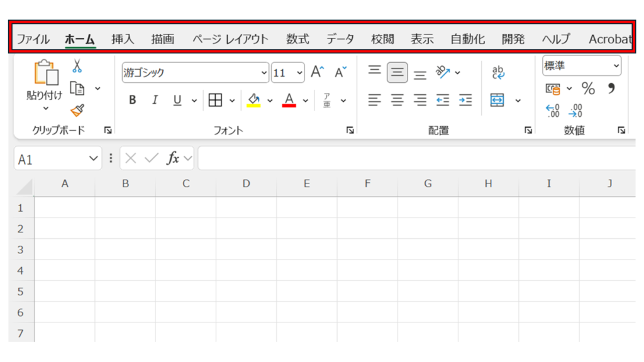644x362 pixels.
Task: Open the ファイル menu
Action: (33, 39)
